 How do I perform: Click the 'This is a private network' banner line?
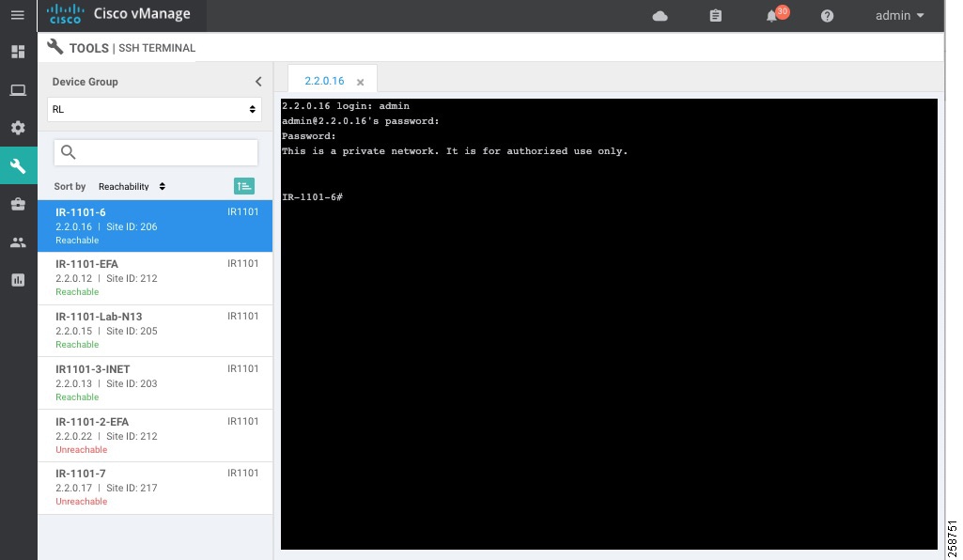point(455,151)
